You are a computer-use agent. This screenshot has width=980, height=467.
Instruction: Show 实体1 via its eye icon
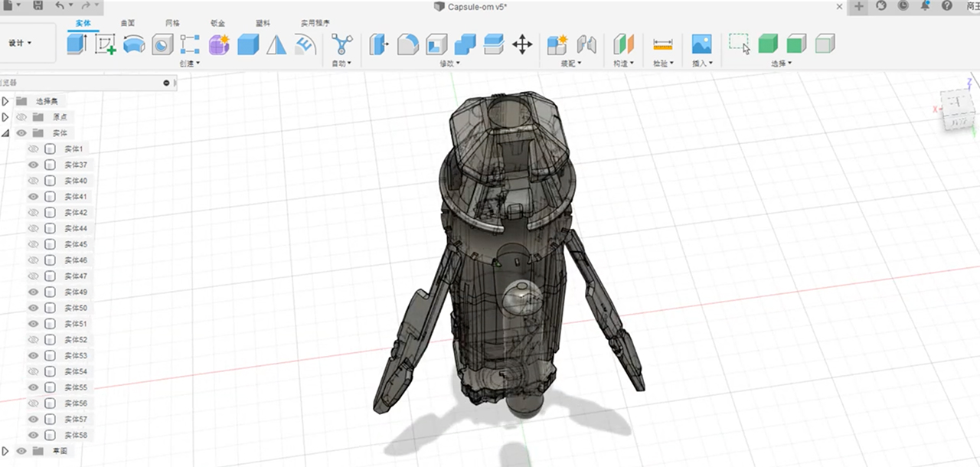point(33,149)
